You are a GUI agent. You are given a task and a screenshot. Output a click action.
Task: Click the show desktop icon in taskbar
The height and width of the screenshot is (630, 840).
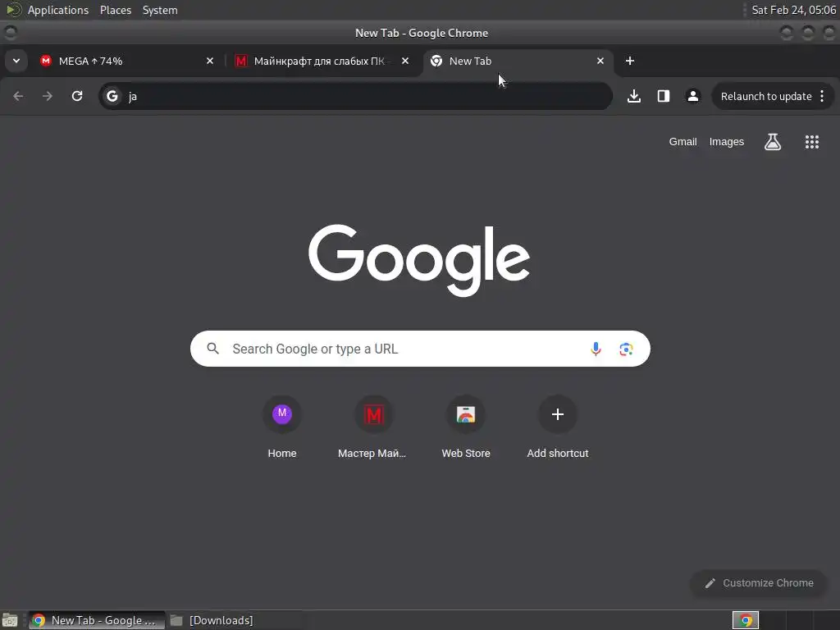pyautogui.click(x=10, y=620)
